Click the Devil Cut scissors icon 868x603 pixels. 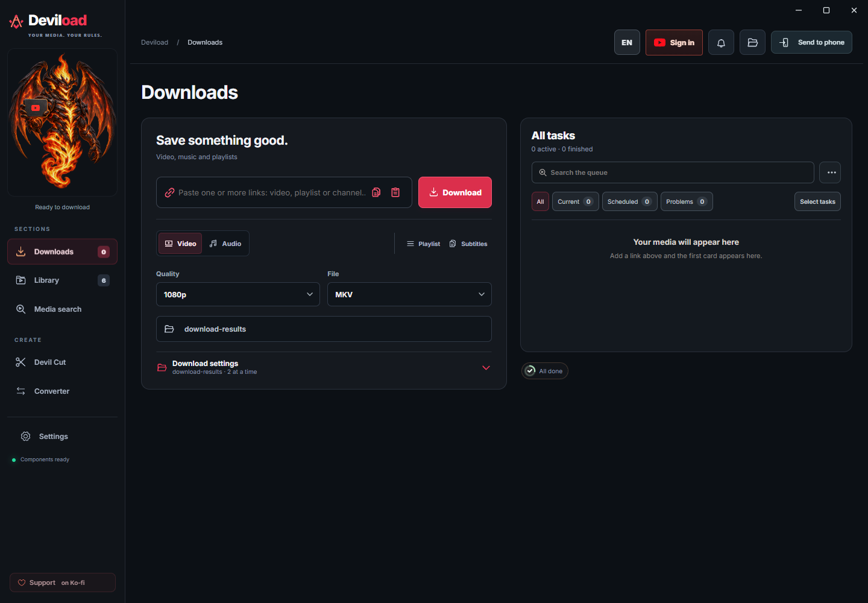[20, 362]
